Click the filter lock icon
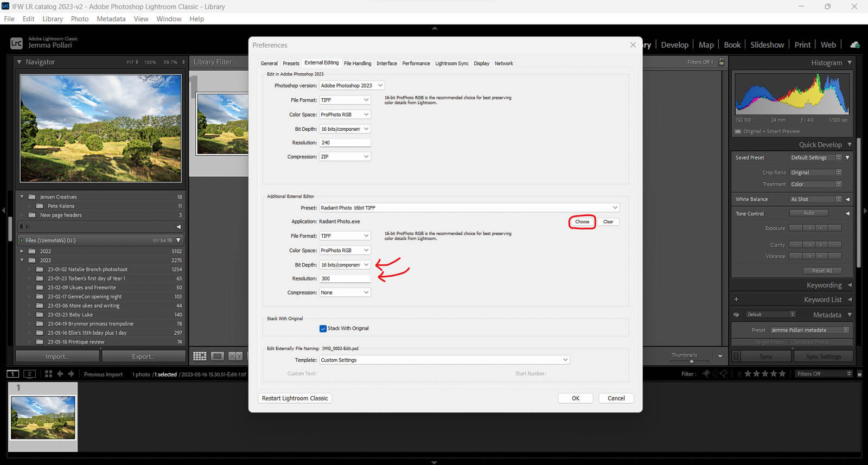The height and width of the screenshot is (465, 868). [x=722, y=62]
